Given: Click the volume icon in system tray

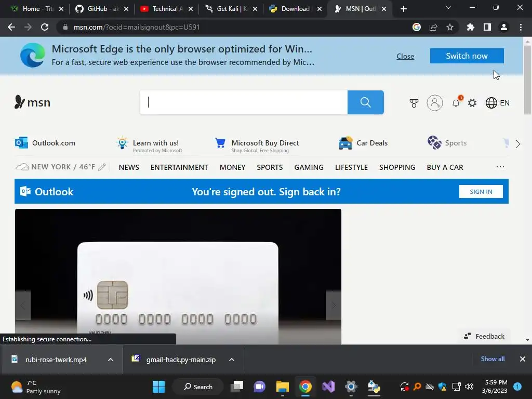Looking at the screenshot, I should click(469, 387).
